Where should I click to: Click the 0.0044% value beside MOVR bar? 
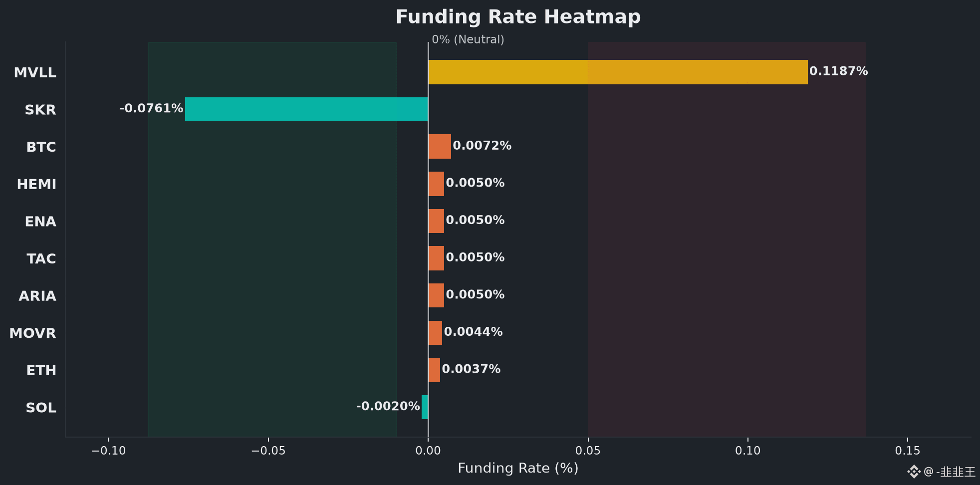coord(473,332)
